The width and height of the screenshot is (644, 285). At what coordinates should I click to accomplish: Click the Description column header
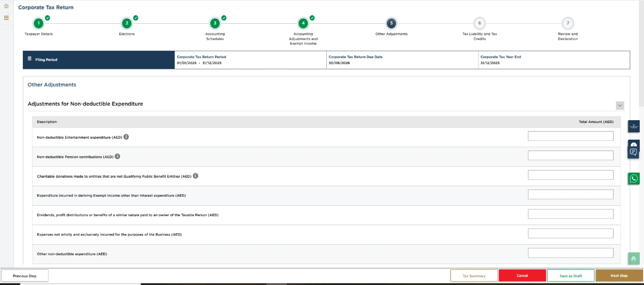(x=47, y=122)
